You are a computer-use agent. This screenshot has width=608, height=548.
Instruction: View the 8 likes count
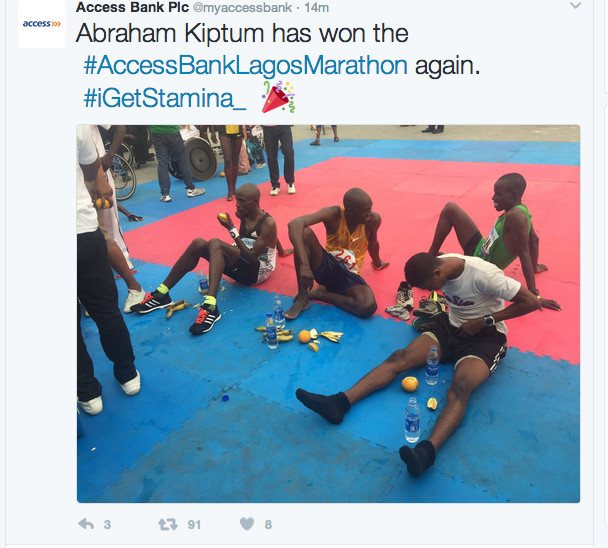(x=268, y=525)
